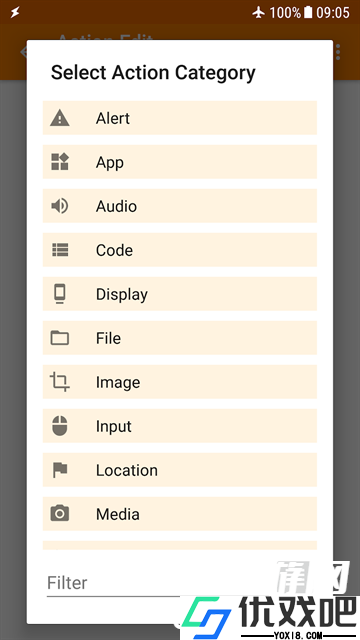Select the Media camera icon
360x640 pixels.
click(60, 513)
